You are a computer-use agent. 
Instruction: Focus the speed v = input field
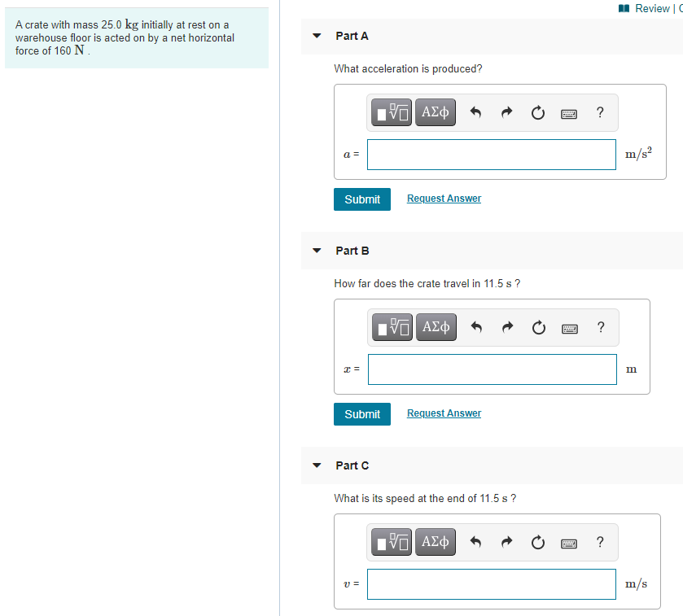pyautogui.click(x=492, y=584)
